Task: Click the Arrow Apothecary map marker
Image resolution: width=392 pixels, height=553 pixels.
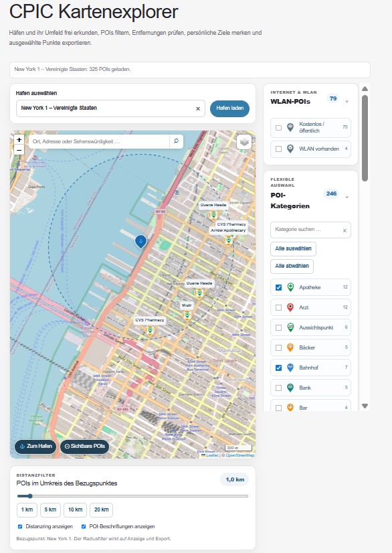Action: (228, 240)
